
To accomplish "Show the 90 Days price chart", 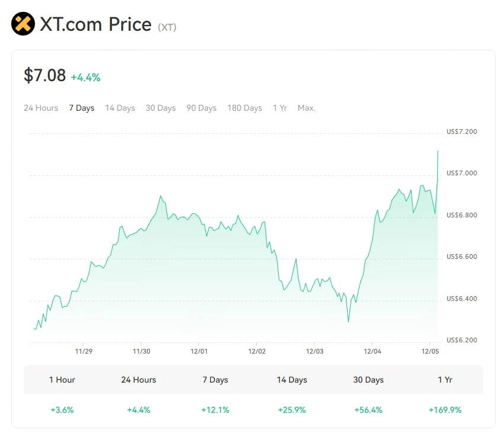I will (x=201, y=108).
